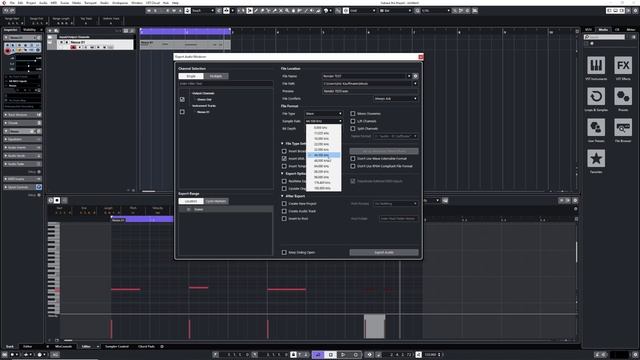Click the transport Play button

pos(343,355)
